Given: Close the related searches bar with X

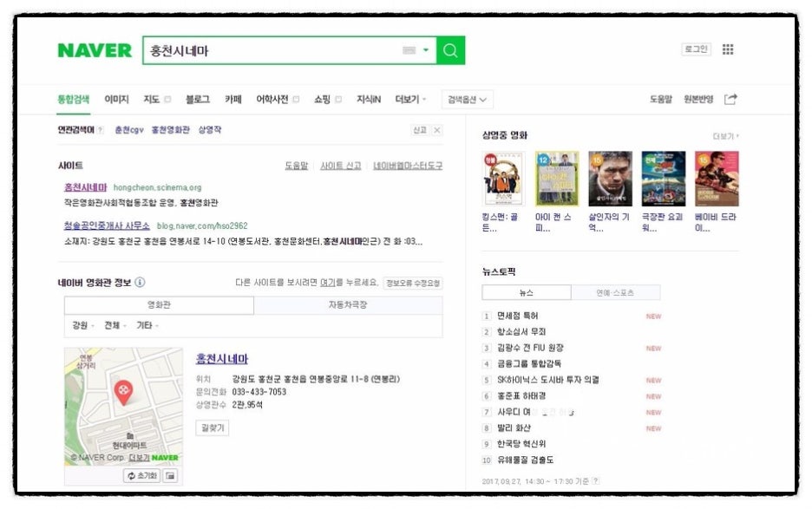Looking at the screenshot, I should click(x=437, y=130).
